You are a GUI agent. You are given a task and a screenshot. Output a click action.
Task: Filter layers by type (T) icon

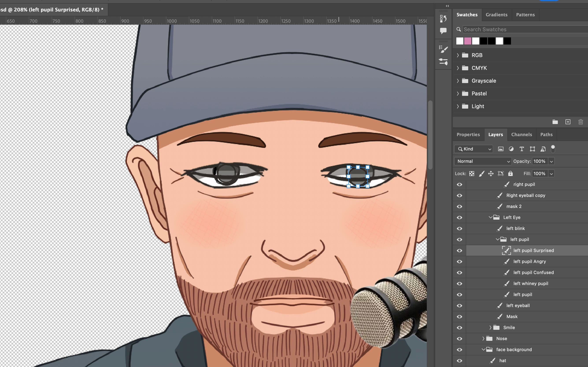[x=521, y=149]
